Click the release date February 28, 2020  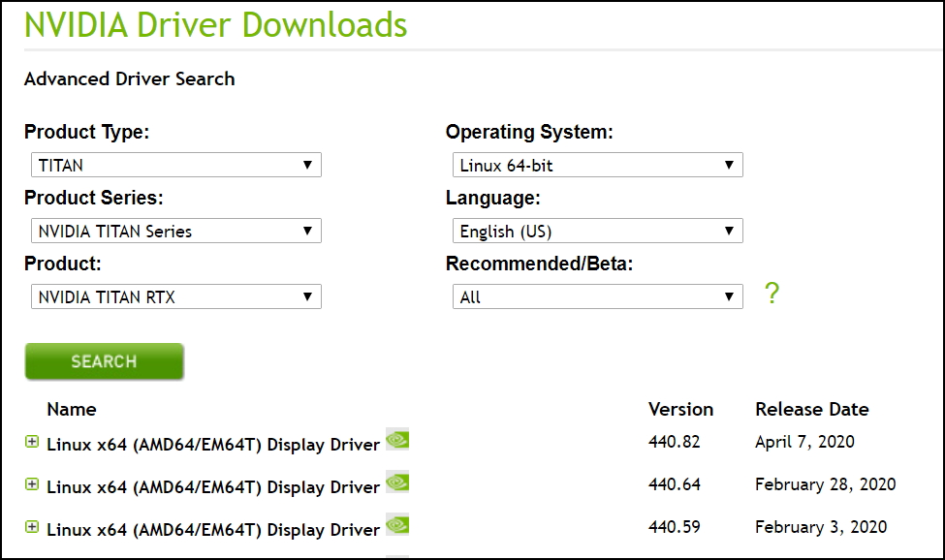tap(826, 484)
